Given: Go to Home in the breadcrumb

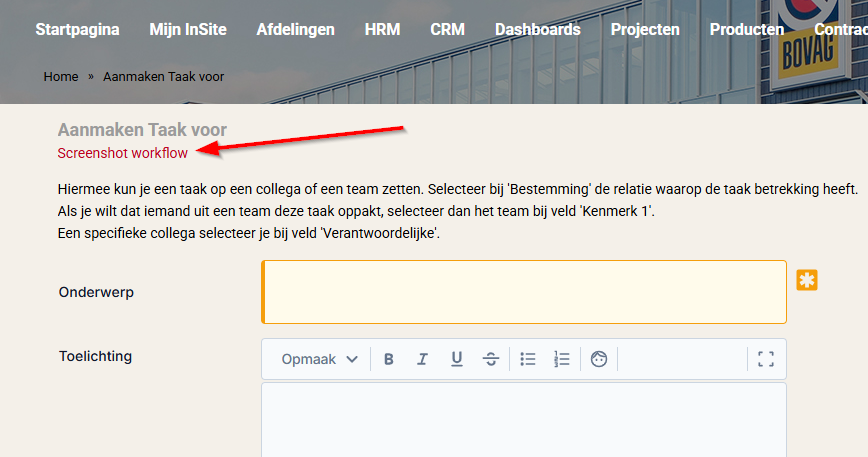Looking at the screenshot, I should (x=61, y=76).
